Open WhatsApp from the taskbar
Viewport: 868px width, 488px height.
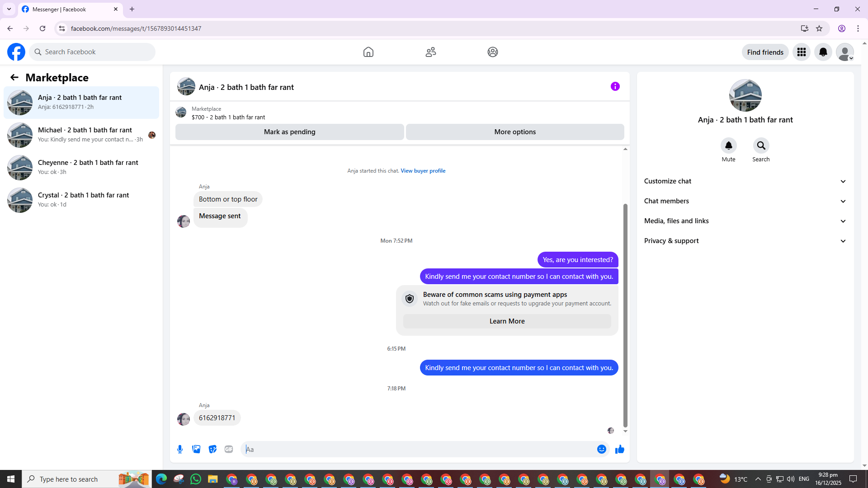(196, 479)
